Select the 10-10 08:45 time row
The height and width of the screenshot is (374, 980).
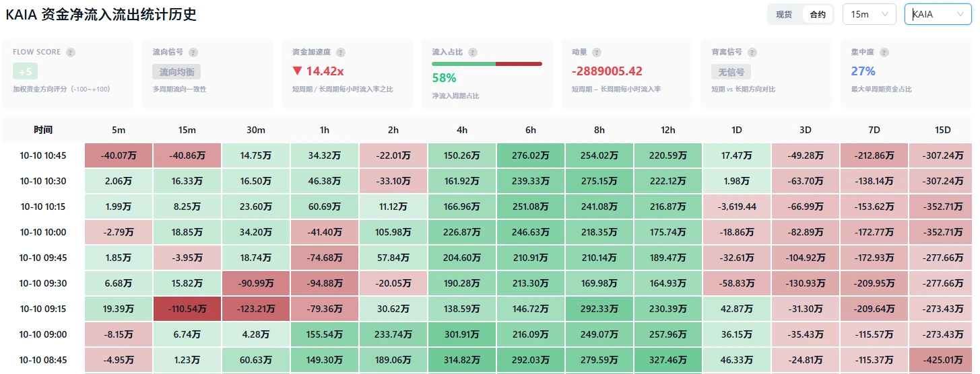pos(43,360)
